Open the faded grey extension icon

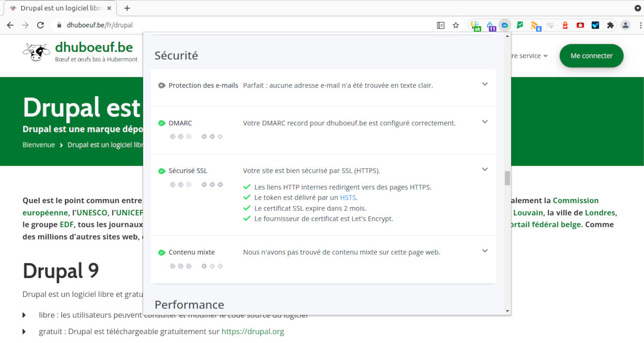click(x=550, y=25)
